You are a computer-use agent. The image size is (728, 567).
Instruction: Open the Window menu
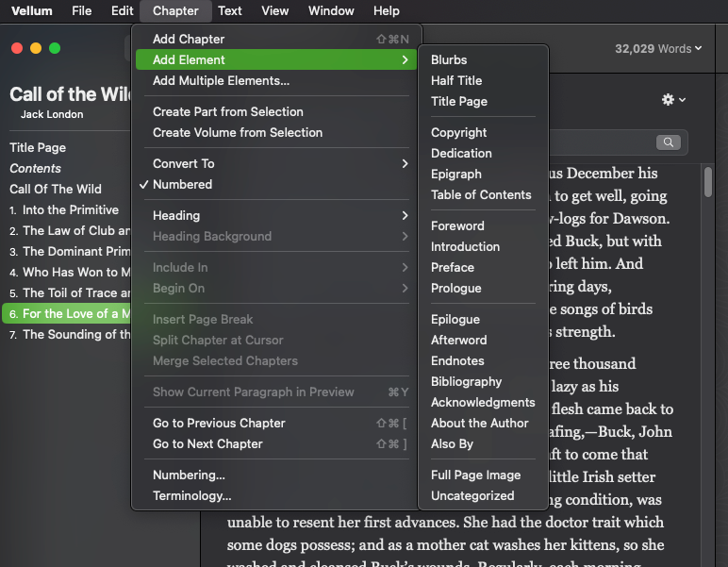(331, 10)
